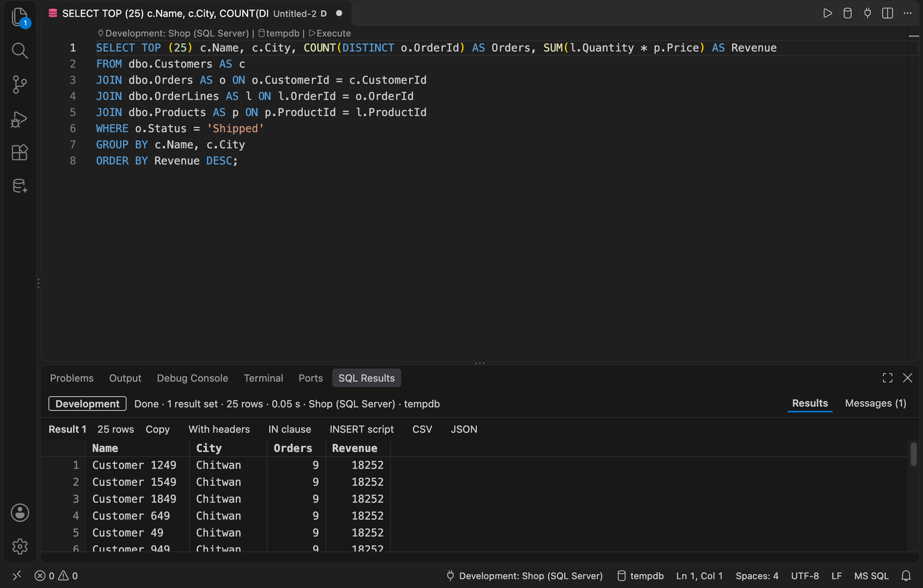Click the Development environment badge

[x=87, y=404]
